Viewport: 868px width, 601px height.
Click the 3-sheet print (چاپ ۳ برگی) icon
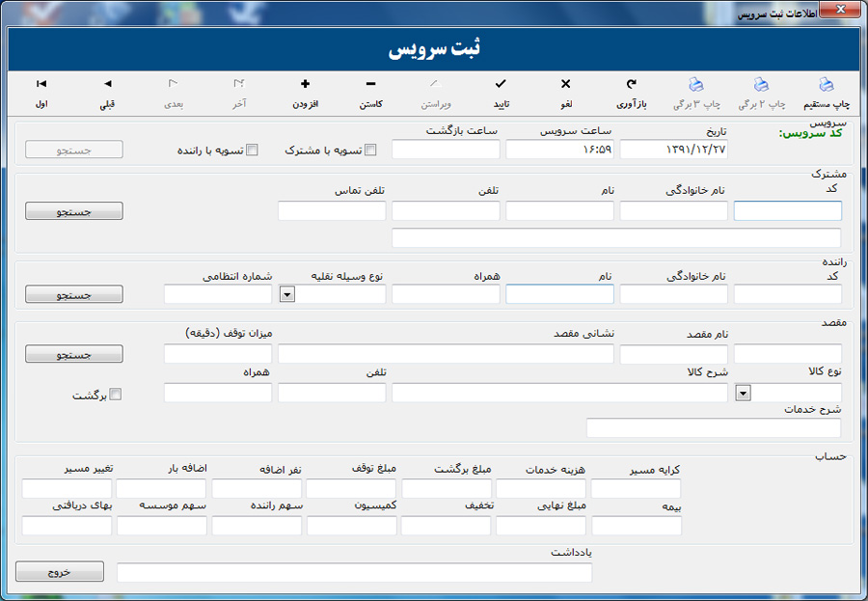click(695, 84)
